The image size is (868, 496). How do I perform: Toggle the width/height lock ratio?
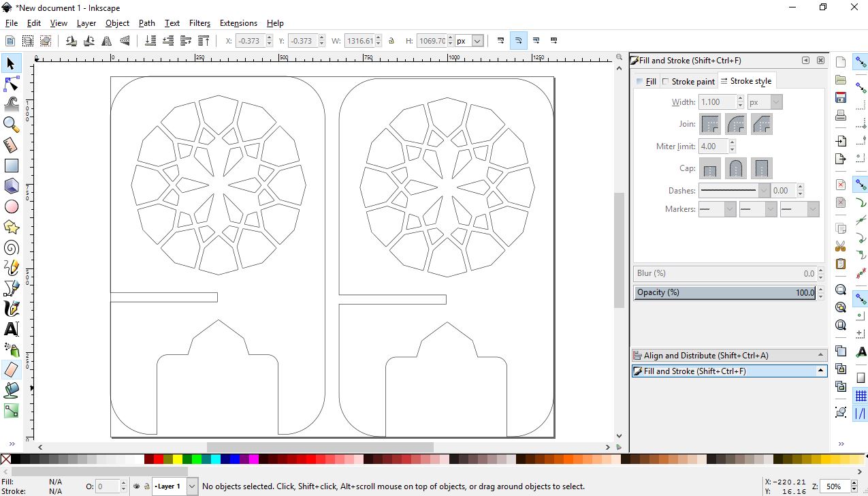pos(391,41)
